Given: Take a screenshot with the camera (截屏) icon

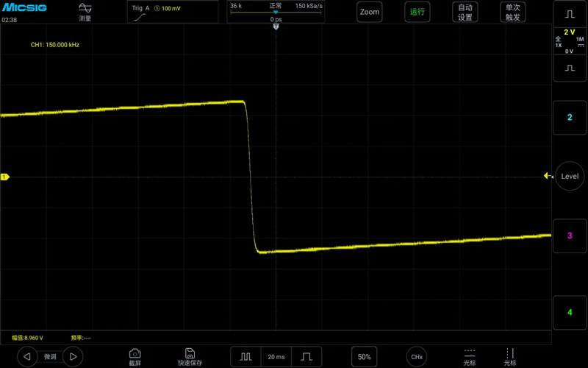Looking at the screenshot, I should tap(135, 357).
